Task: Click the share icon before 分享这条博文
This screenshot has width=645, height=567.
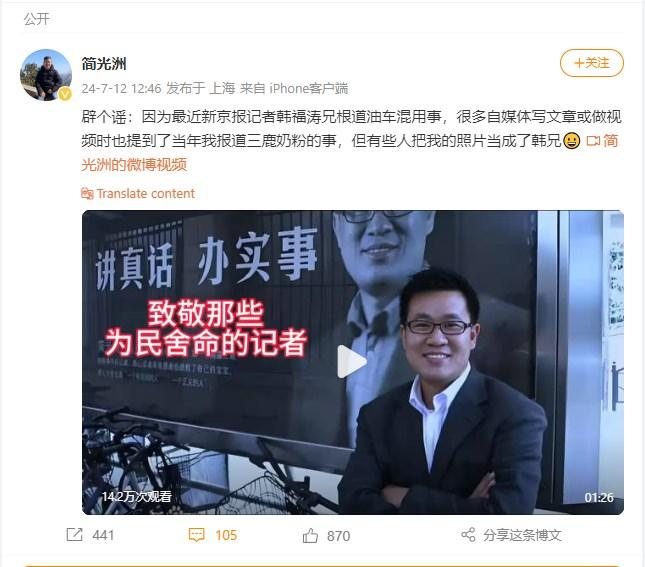Action: pyautogui.click(x=468, y=535)
